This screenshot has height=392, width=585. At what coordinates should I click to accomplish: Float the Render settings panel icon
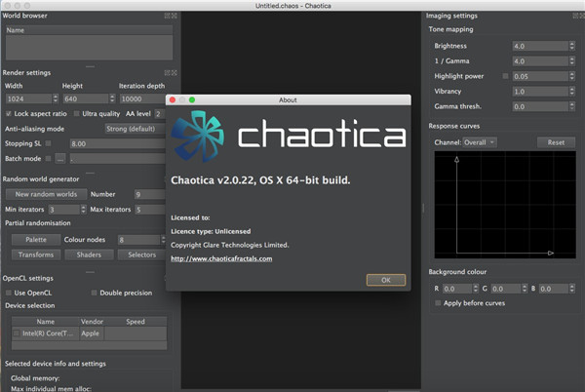point(167,73)
